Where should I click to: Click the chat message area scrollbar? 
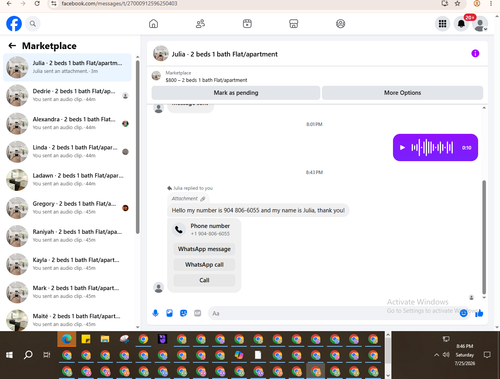pos(484,237)
